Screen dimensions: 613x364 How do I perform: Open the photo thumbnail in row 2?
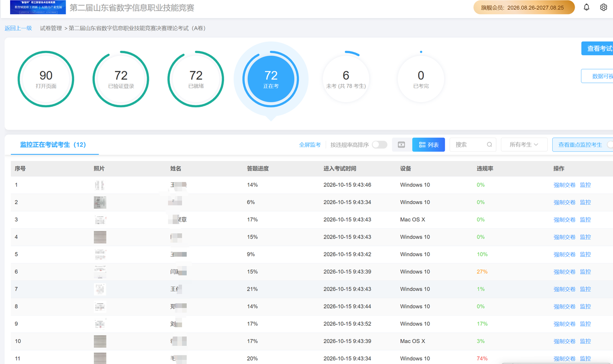click(x=100, y=202)
